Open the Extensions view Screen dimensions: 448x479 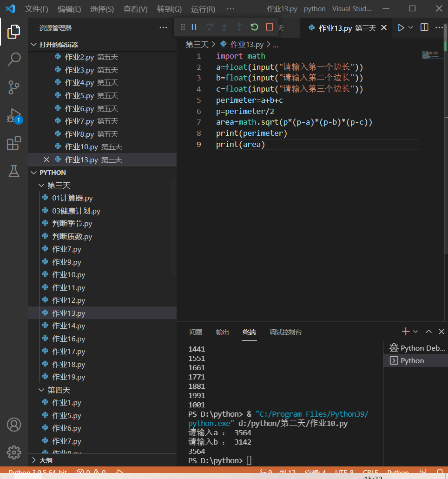(14, 143)
